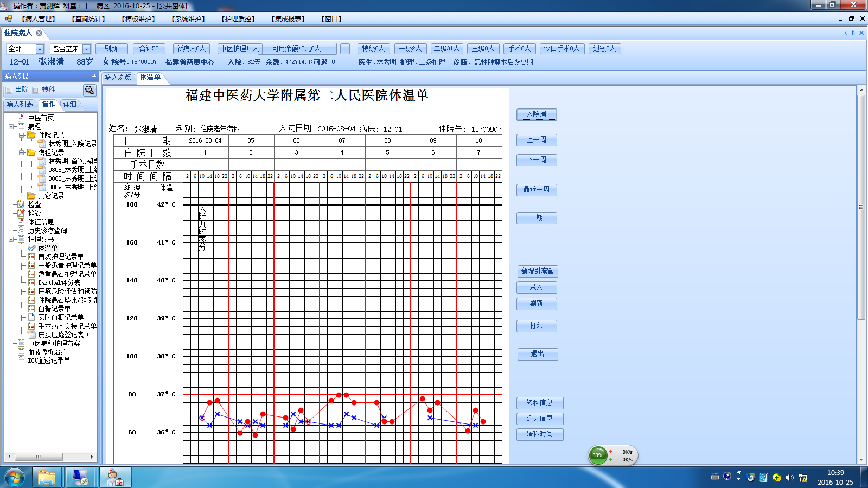Click the 实时血糖记录单 blue document icon

[31, 317]
